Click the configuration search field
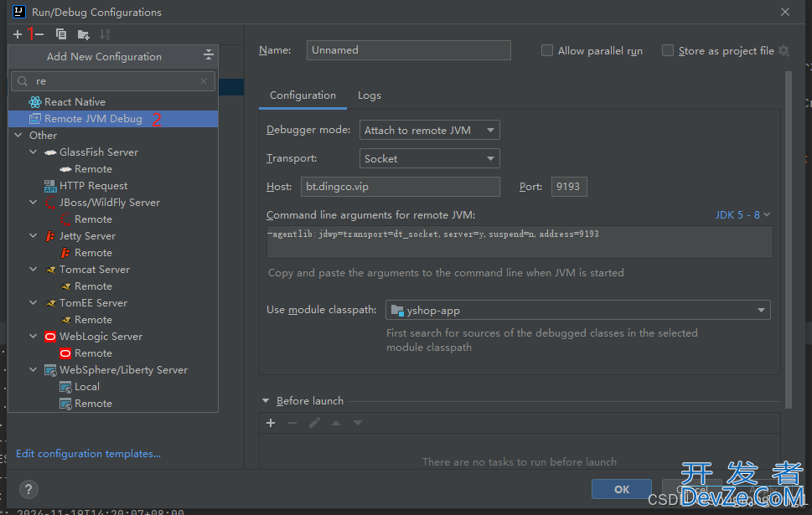This screenshot has height=515, width=812. (113, 81)
